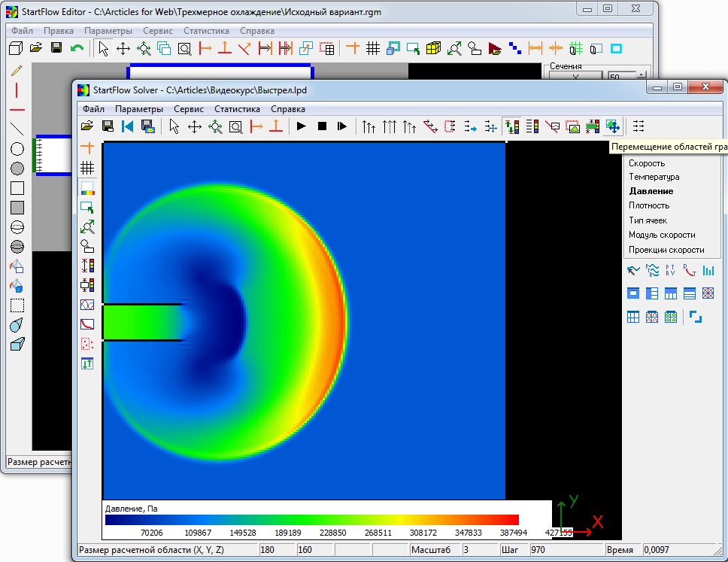
Task: Click the single-window layout icon in right panel
Action: point(632,293)
